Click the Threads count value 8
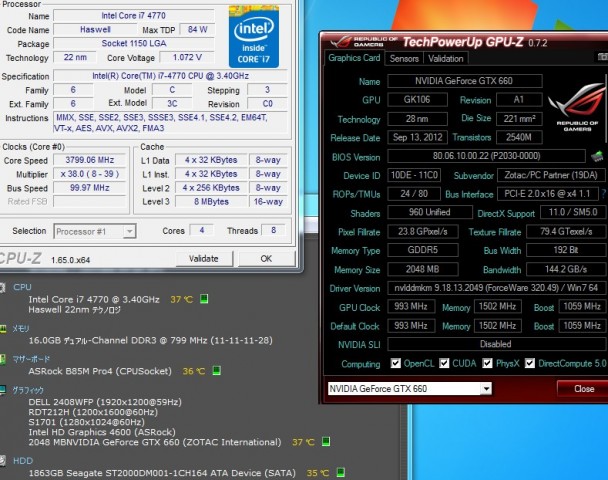Viewport: 608px width, 480px height. 274,230
